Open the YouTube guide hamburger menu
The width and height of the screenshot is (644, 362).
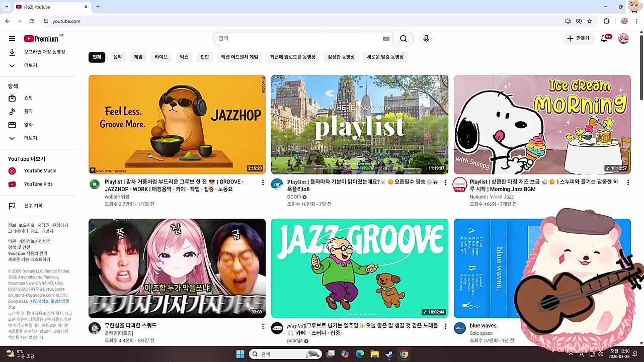point(12,39)
